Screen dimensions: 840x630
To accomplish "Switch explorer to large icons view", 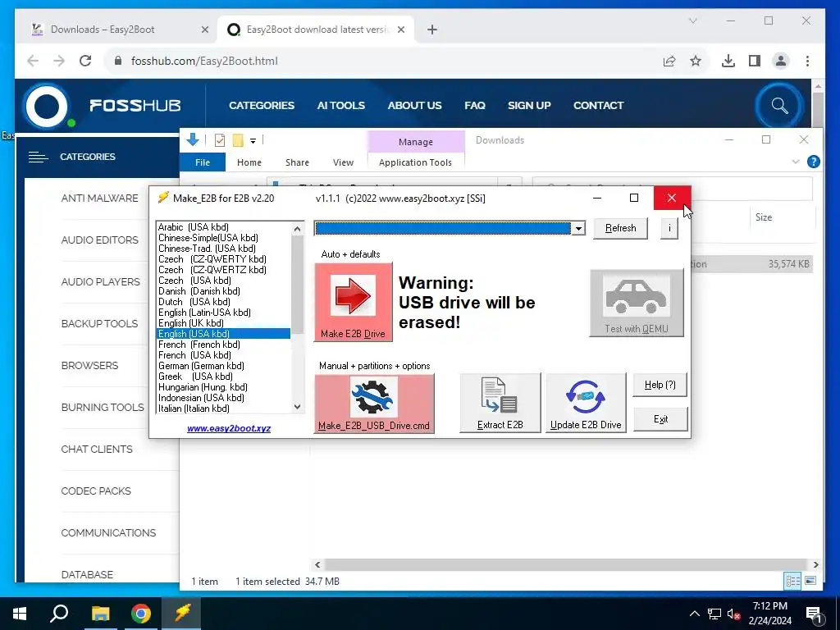I will coord(810,581).
